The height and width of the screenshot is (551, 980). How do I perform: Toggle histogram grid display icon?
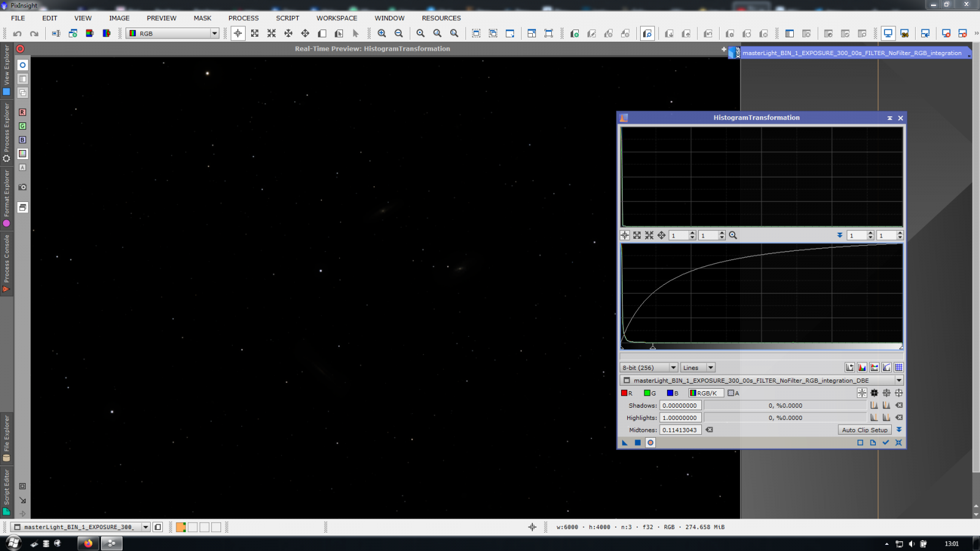point(899,367)
